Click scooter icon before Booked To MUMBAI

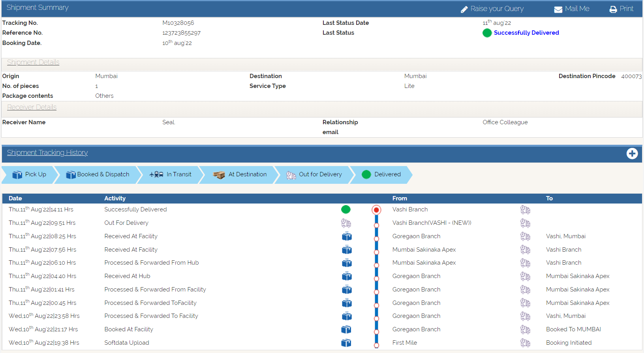pos(525,329)
